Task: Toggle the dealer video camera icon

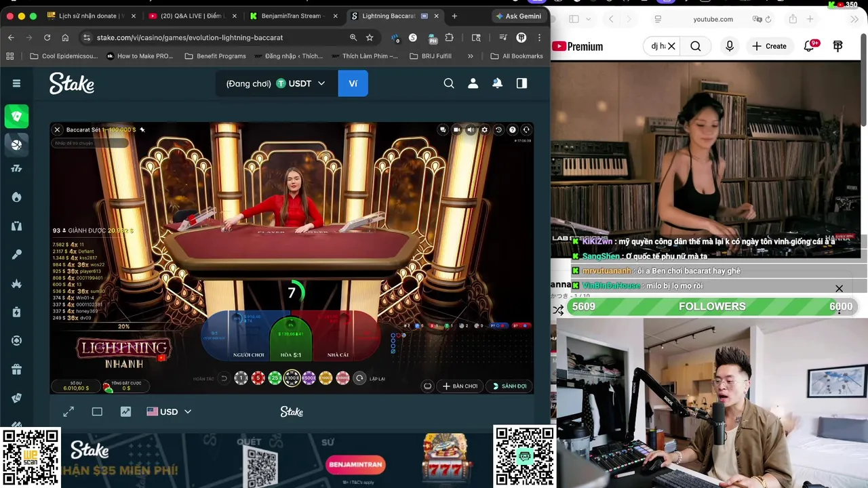Action: (x=456, y=129)
